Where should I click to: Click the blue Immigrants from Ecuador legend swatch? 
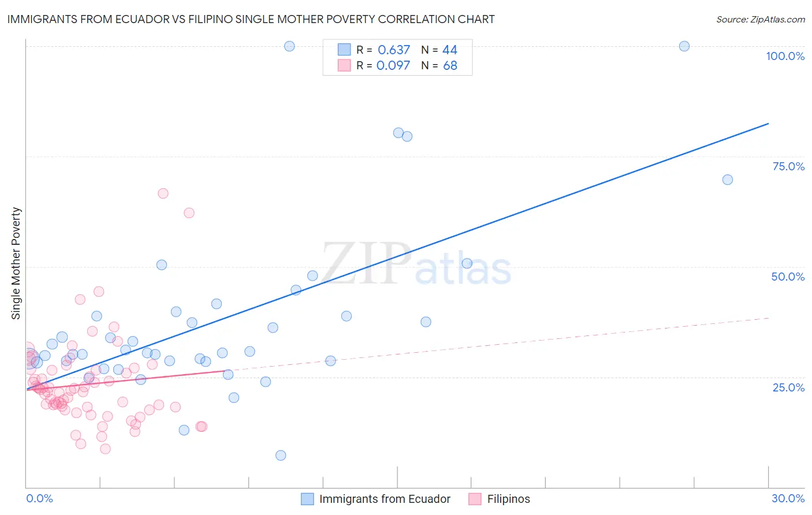pos(308,499)
